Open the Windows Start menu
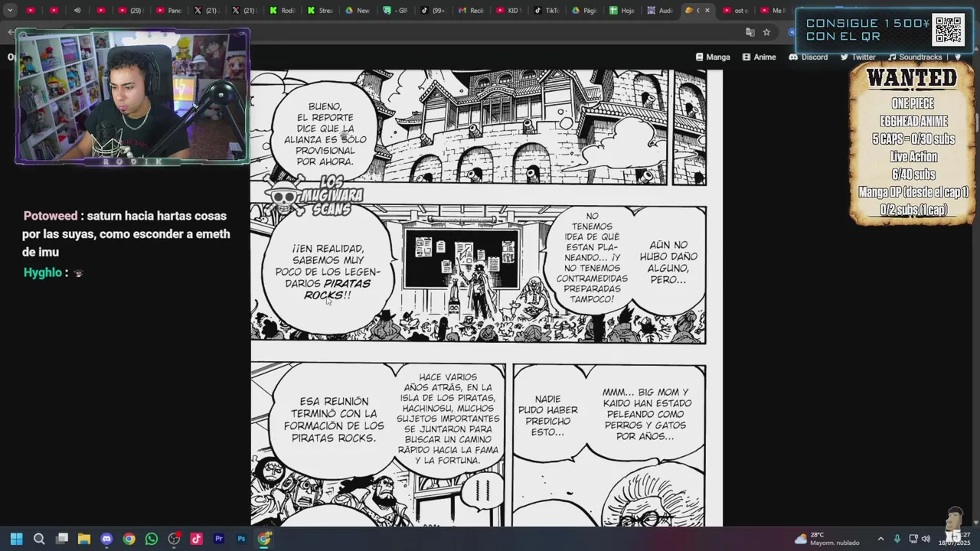 point(16,539)
